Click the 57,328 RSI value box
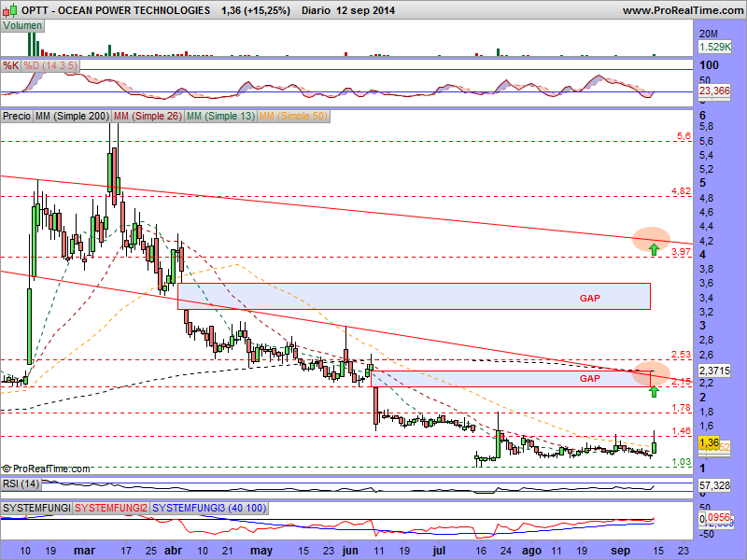The height and width of the screenshot is (560, 747). [x=714, y=485]
